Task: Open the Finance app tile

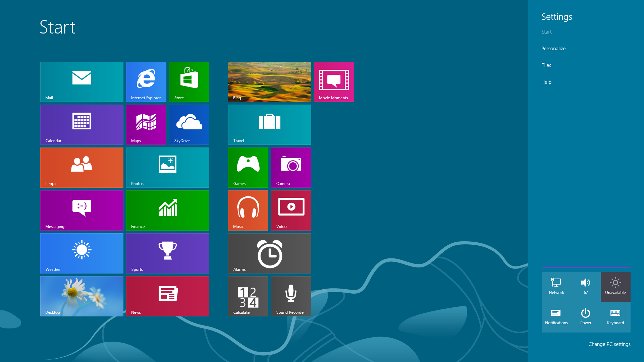Action: point(168,210)
